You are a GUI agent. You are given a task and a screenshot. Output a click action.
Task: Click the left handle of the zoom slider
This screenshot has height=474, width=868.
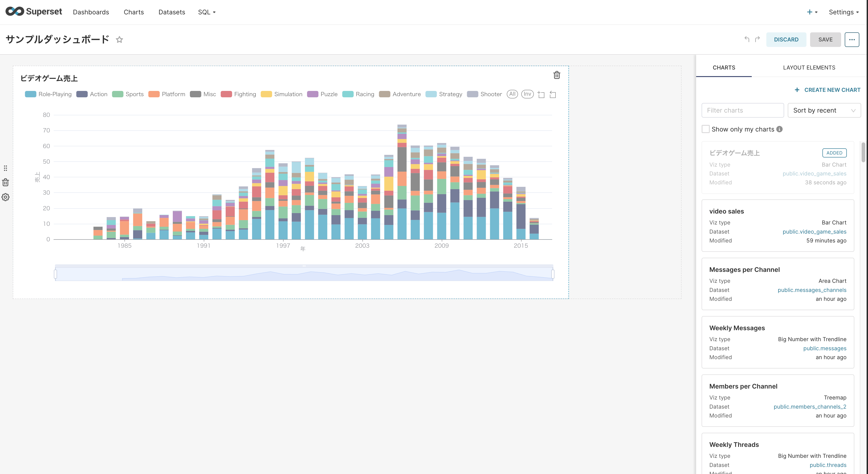56,274
